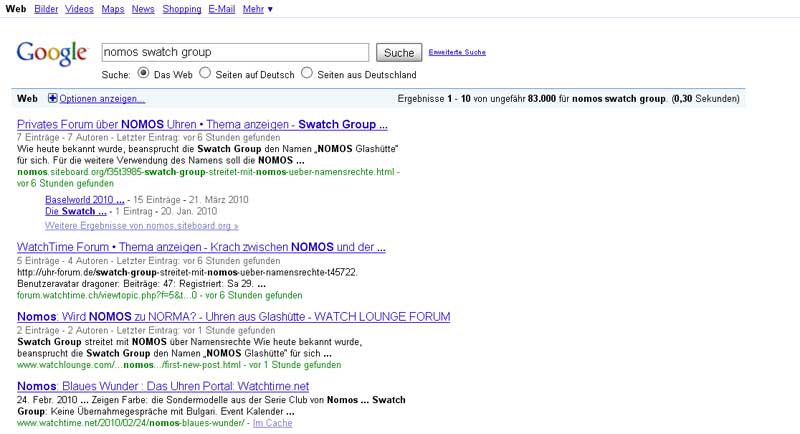
Task: Click Web label in results header bar
Action: (x=27, y=98)
